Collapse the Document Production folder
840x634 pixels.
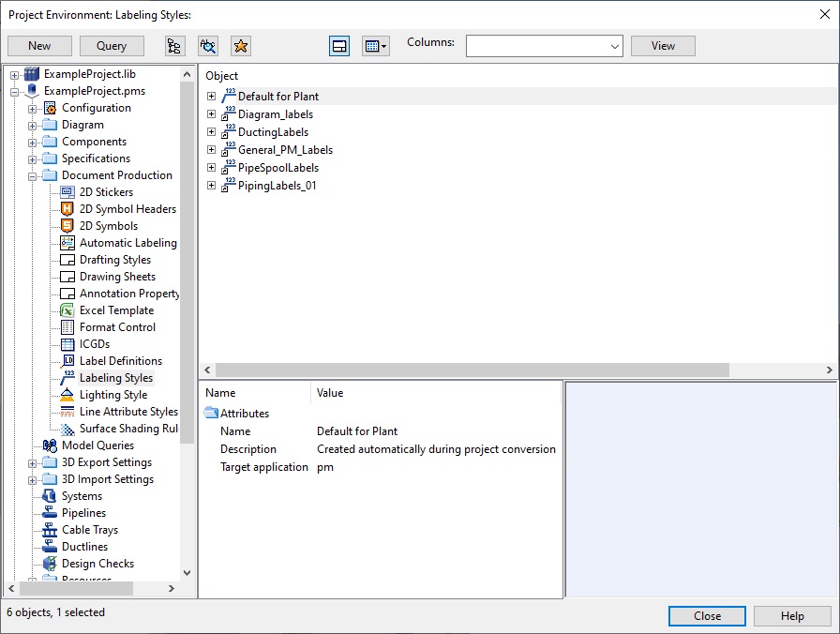point(33,175)
